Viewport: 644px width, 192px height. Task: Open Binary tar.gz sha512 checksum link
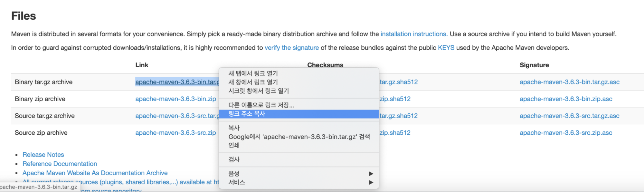point(398,82)
